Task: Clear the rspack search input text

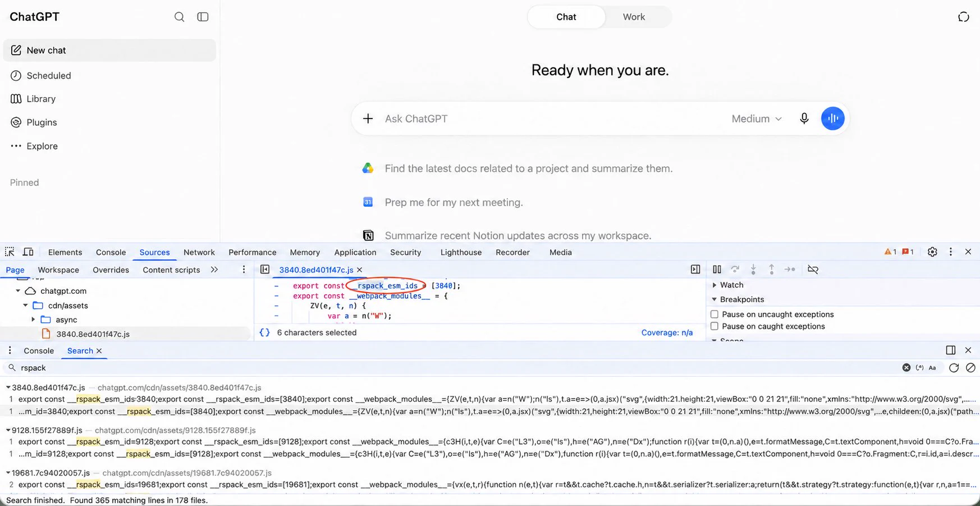Action: coord(906,368)
